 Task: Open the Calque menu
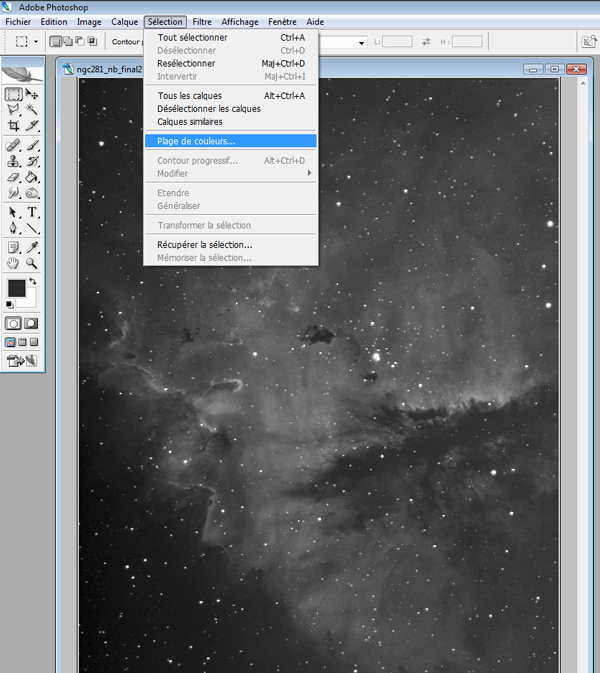click(124, 22)
